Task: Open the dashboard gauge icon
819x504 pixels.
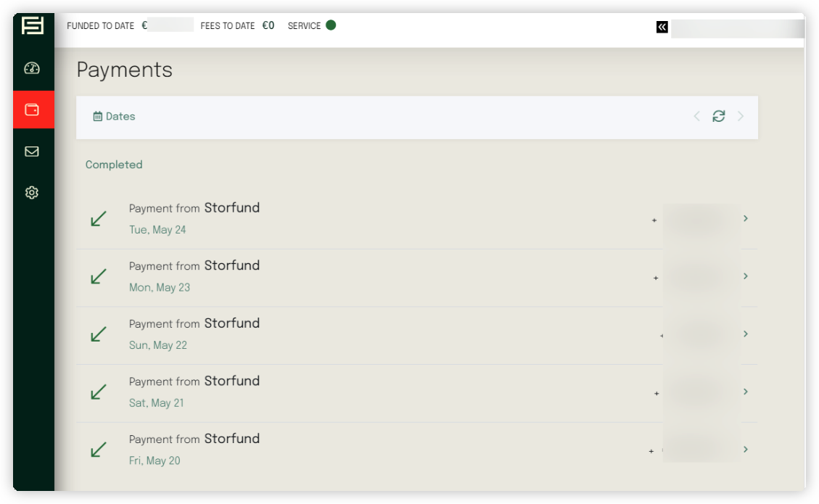Action: click(x=32, y=68)
